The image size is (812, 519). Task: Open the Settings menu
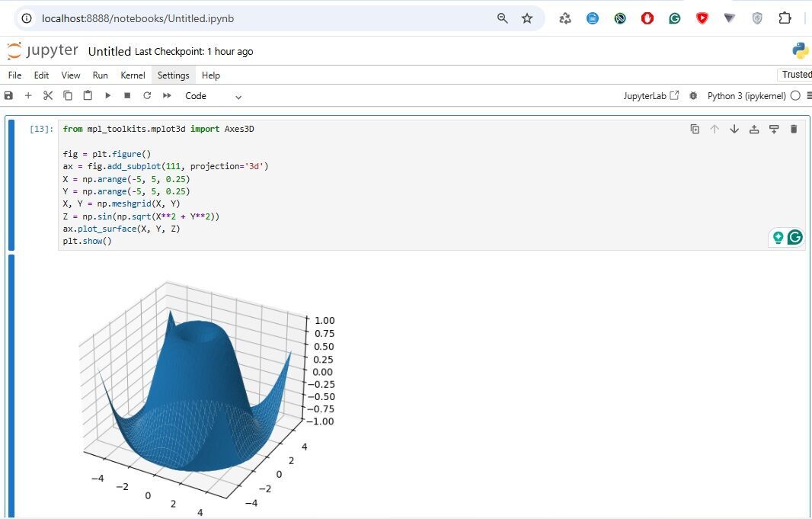pyautogui.click(x=173, y=75)
